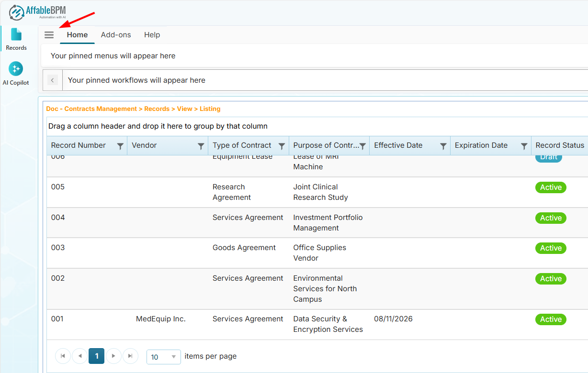
Task: Collapse the pinned workflows panel arrow
Action: pos(53,80)
